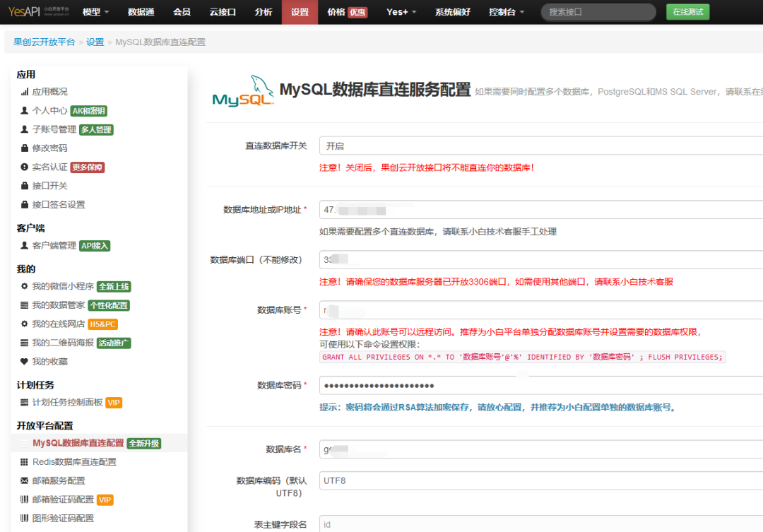Open 图形验证码配置 in the sidebar

click(63, 519)
